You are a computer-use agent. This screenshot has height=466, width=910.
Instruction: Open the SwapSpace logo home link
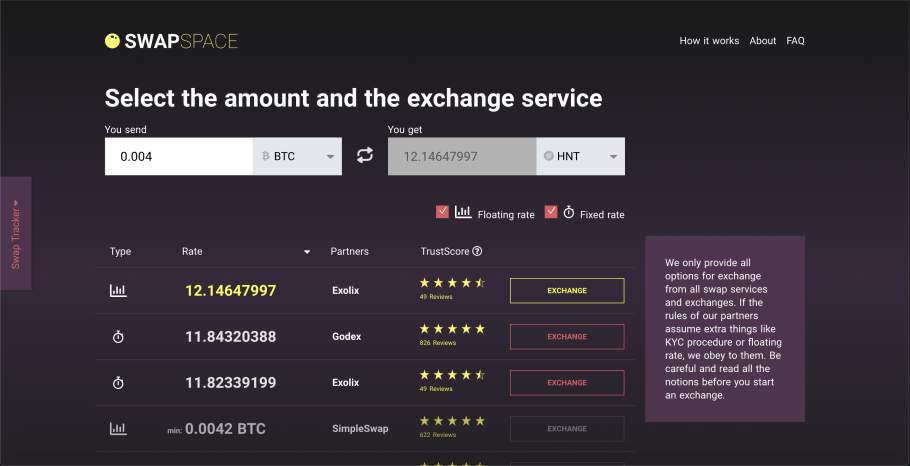coord(171,41)
